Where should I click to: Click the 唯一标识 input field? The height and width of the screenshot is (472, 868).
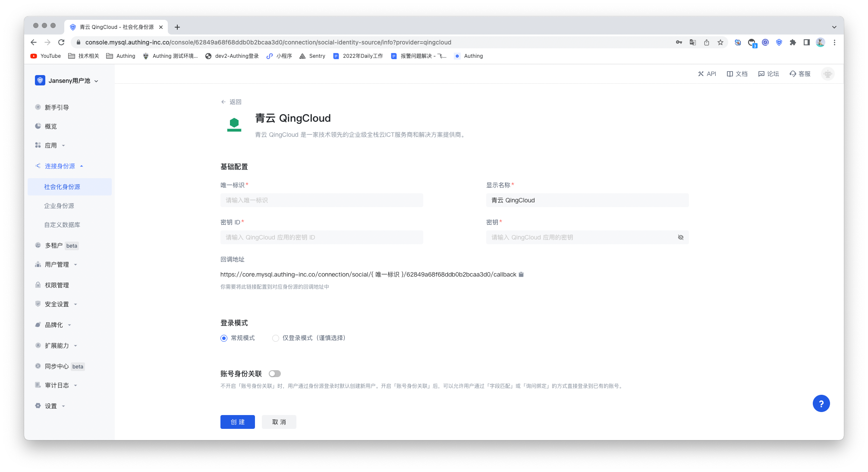(321, 200)
